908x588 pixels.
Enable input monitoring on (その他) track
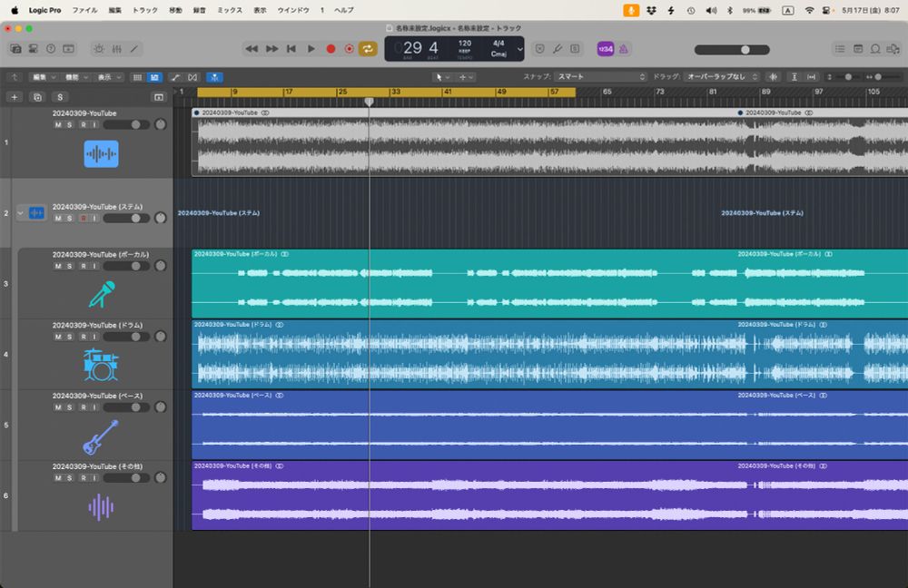pyautogui.click(x=94, y=478)
